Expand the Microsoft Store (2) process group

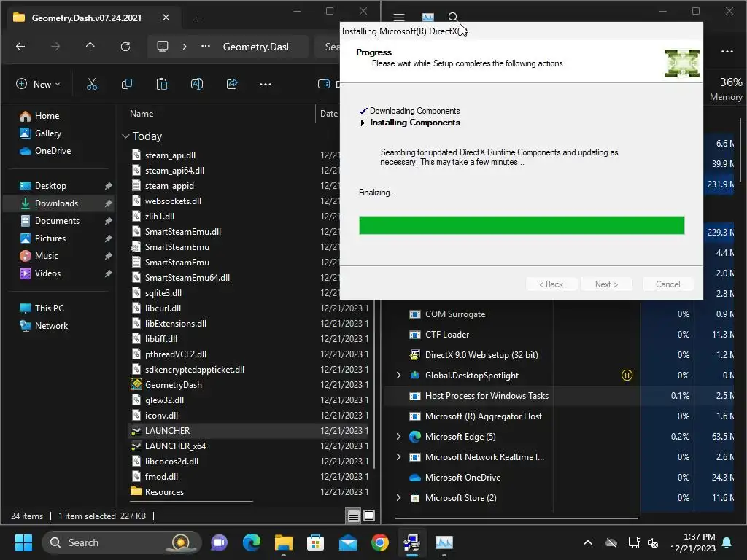point(399,497)
